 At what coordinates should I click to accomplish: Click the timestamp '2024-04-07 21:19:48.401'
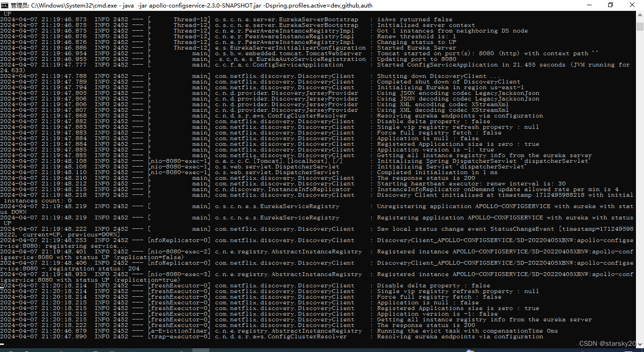(43, 251)
